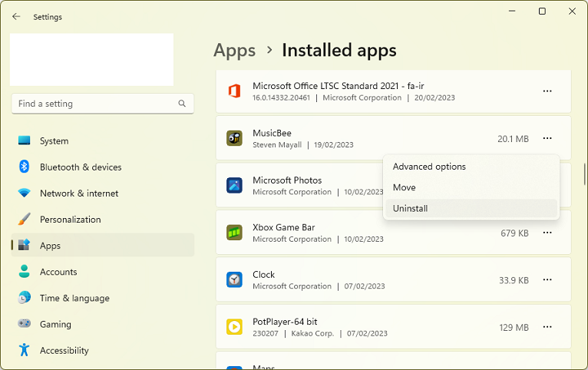
Task: Click version 16.0.14332.20461 text
Action: [281, 97]
